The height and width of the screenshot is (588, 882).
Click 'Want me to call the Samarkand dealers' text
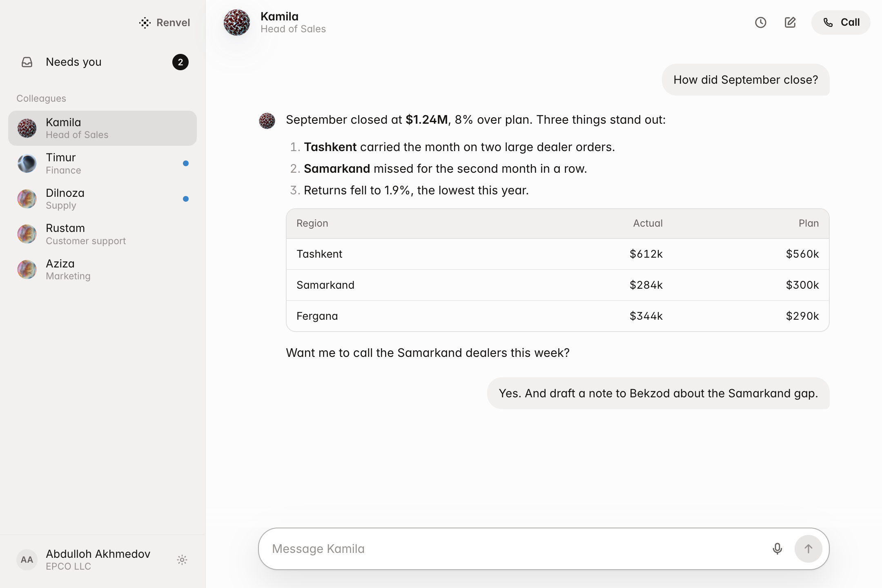coord(428,353)
